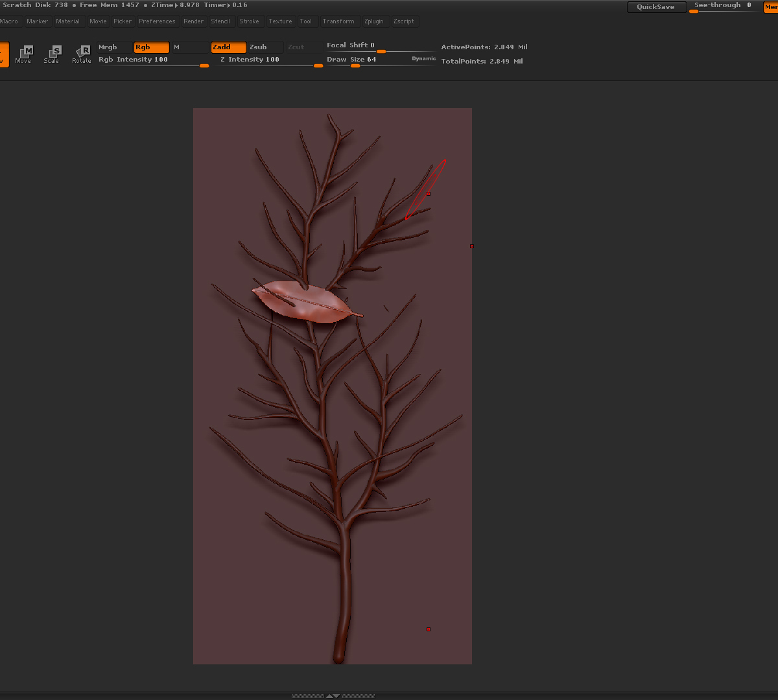Expand the bottom tray divider arrows
This screenshot has height=700, width=778.
tap(333, 695)
